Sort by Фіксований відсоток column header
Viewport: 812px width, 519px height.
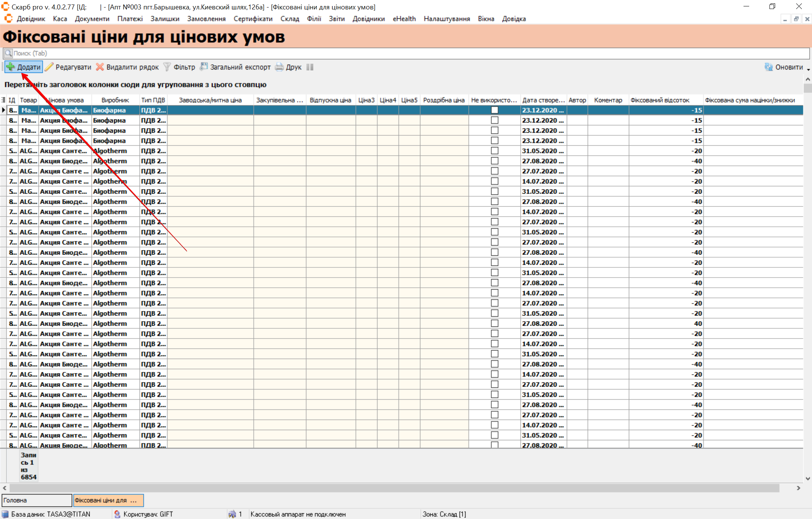click(x=660, y=100)
